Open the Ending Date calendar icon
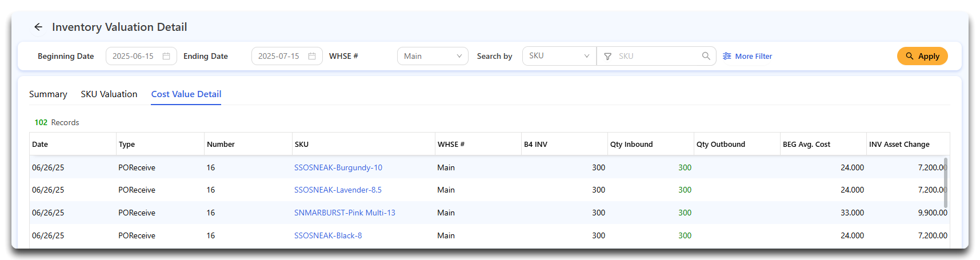980x260 pixels. pyautogui.click(x=312, y=56)
